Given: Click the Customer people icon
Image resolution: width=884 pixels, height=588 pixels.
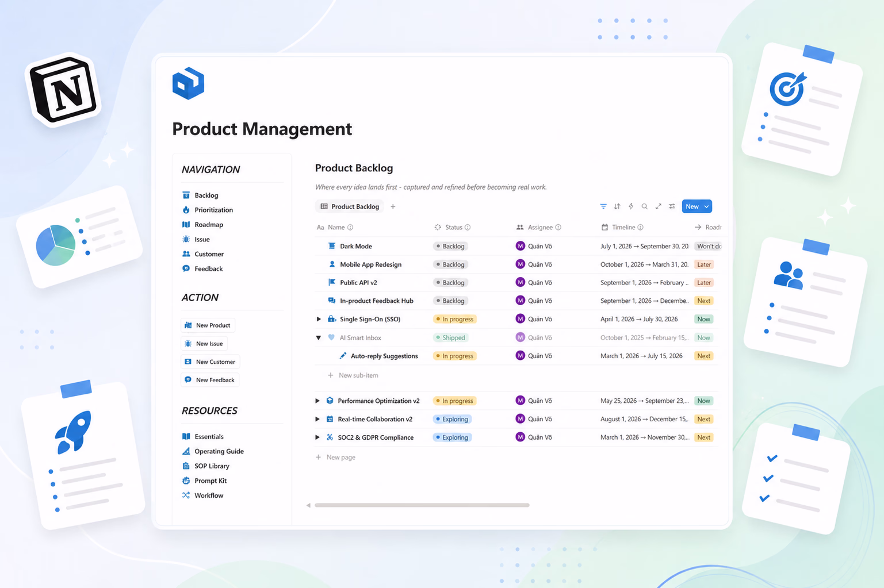Looking at the screenshot, I should click(x=186, y=253).
